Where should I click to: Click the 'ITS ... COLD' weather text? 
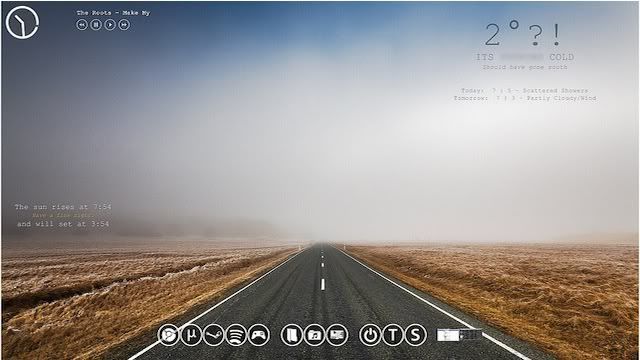[525, 57]
